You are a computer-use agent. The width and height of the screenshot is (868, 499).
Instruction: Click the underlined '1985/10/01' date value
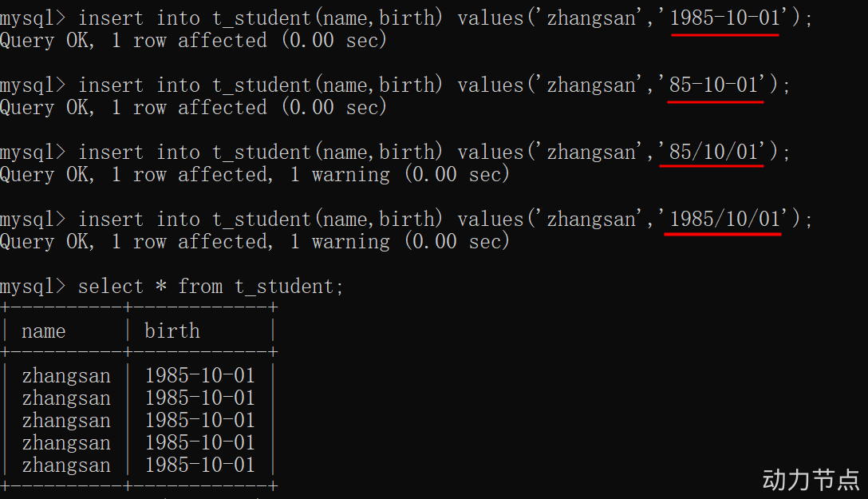(x=724, y=220)
